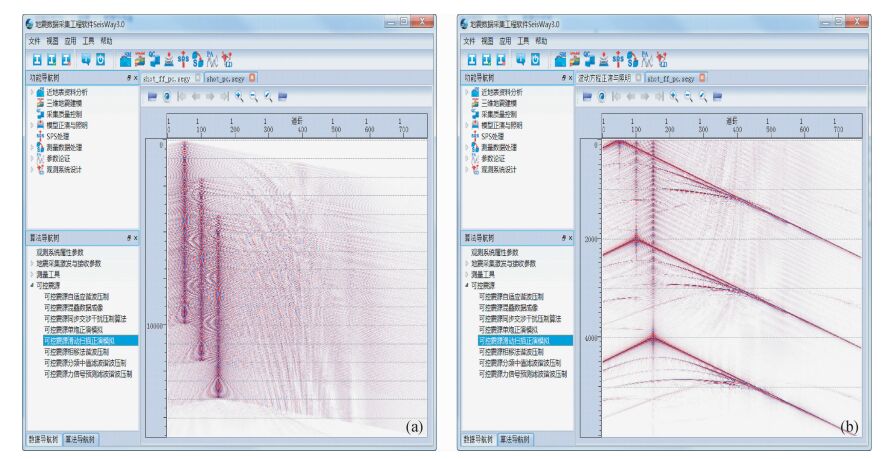Viewport: 885px width, 459px height.
Task: Open the 文件 menu in the left window
Action: coord(35,41)
